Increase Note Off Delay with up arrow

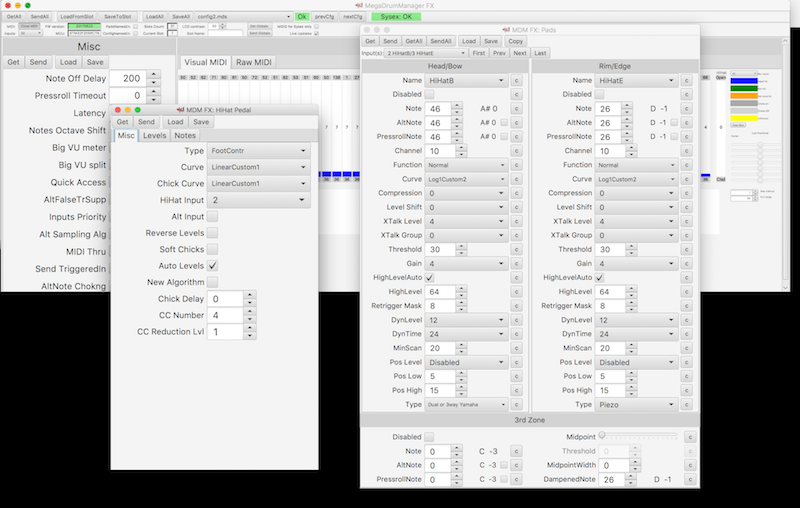point(153,74)
